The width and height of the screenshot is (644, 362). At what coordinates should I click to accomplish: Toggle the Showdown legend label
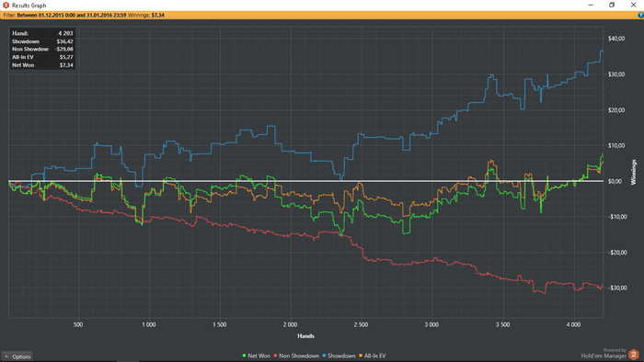pyautogui.click(x=341, y=356)
